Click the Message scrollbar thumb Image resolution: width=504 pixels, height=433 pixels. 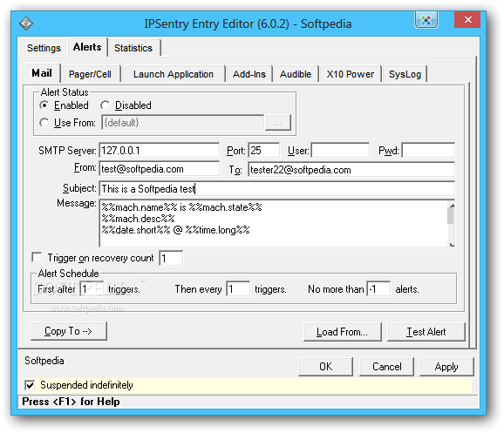[451, 216]
